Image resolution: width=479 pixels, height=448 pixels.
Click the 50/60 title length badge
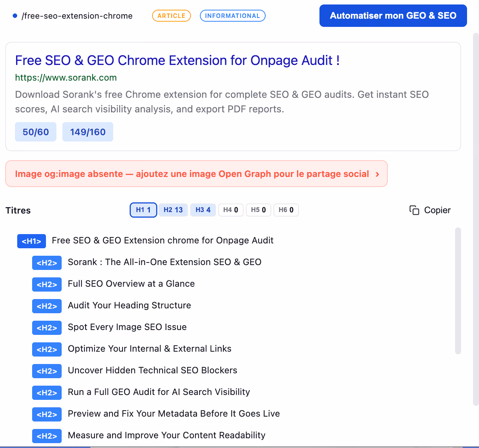[35, 132]
